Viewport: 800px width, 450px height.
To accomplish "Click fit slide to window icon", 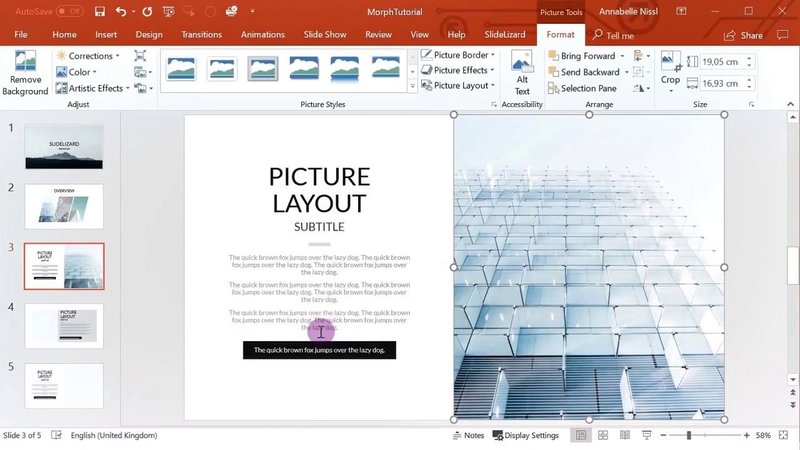I will (785, 436).
